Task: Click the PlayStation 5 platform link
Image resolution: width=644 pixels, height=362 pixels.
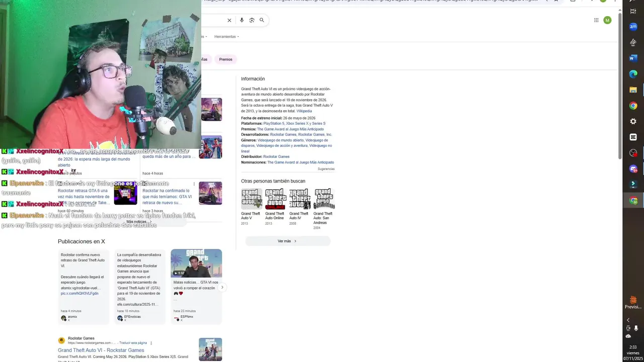Action: click(274, 124)
